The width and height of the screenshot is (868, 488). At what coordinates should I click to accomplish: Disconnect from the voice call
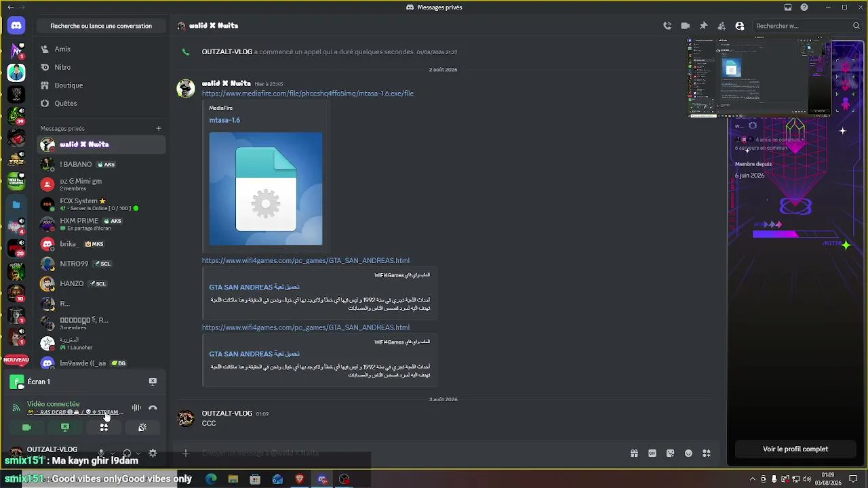click(153, 407)
